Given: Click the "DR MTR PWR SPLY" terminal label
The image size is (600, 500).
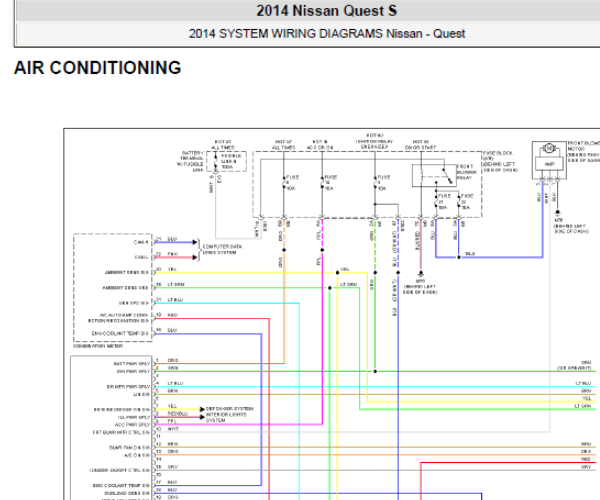Looking at the screenshot, I should pos(128,387).
